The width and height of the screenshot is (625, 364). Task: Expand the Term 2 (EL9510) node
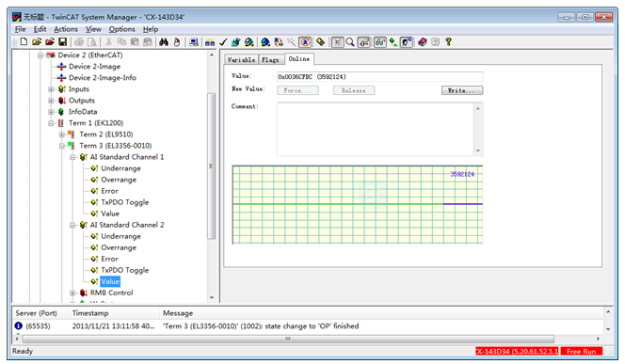62,135
